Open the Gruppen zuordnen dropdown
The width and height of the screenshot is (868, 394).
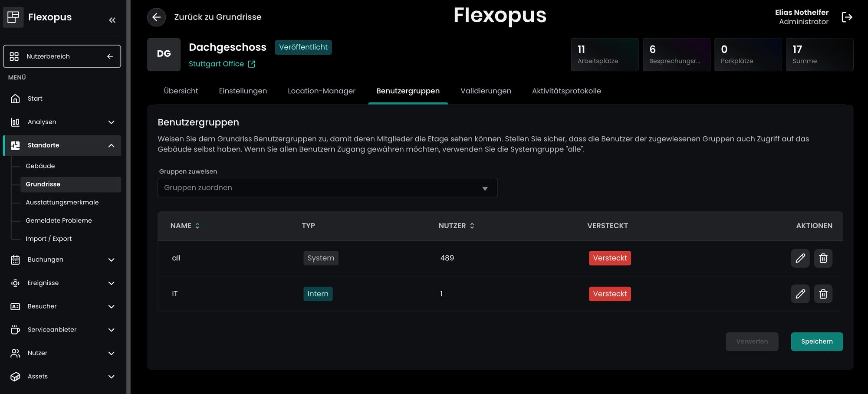(327, 188)
